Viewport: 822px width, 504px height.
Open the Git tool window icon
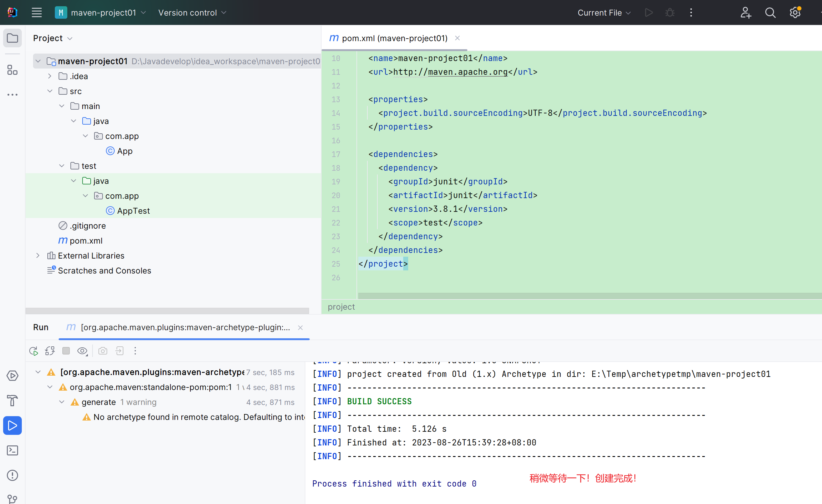click(x=12, y=499)
